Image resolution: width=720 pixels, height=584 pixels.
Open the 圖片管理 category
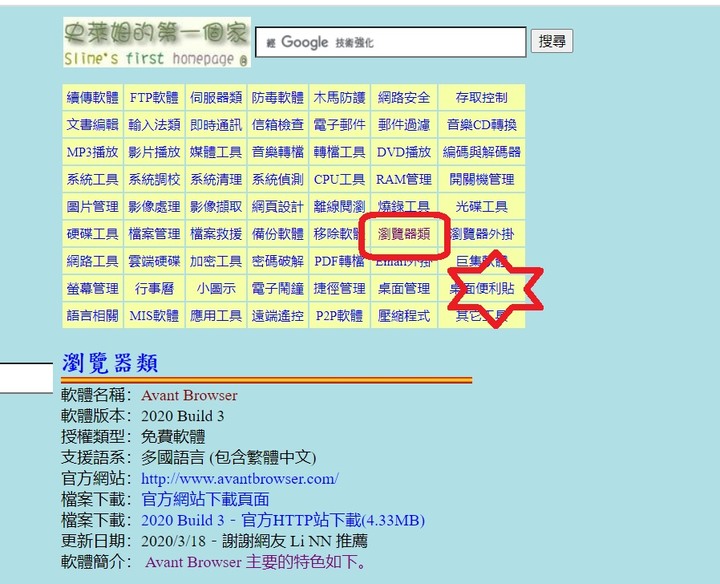click(x=93, y=207)
